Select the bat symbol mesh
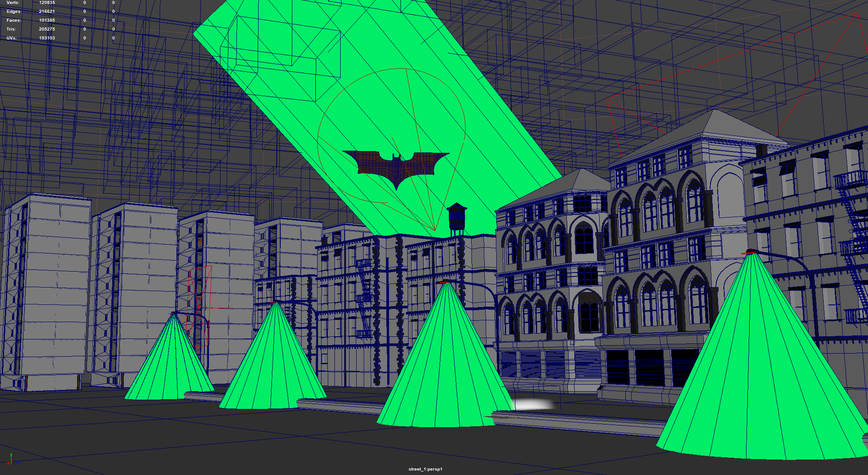868x475 pixels. tap(396, 169)
